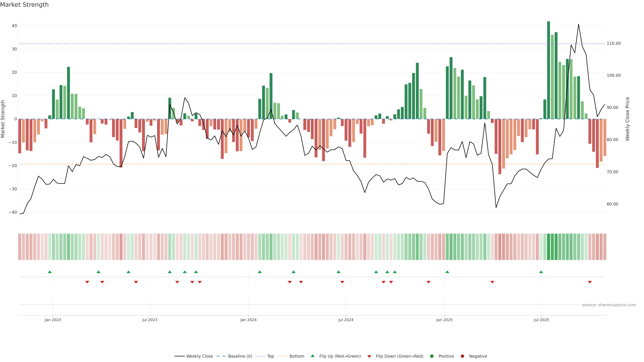Screen dimensions: 644x362
Task: Click the green flip-up triangle just after Jan 2025
Action: [x=447, y=272]
